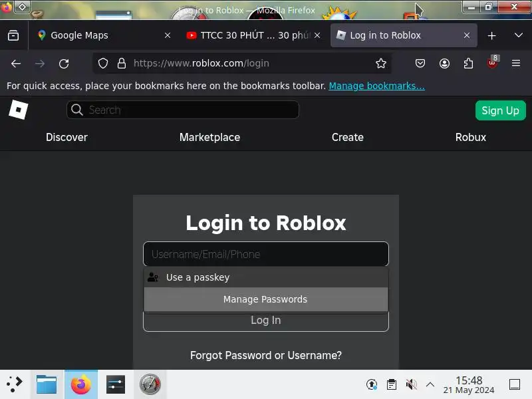532x399 pixels.
Task: List all tabs dropdown arrow
Action: (519, 35)
